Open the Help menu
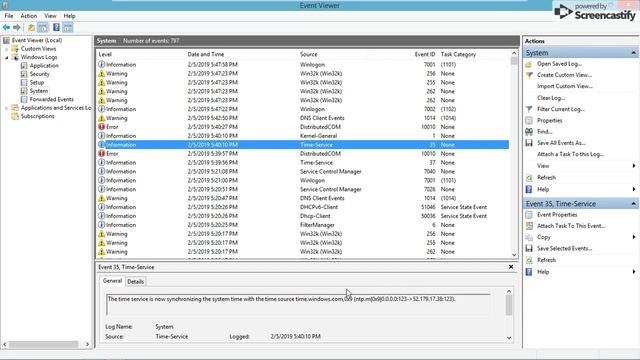 [x=69, y=16]
